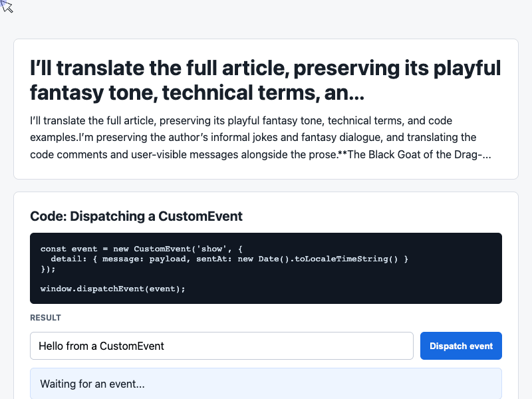Click the Dispatch event button
Screen dimensions: 532x399
pos(461,346)
